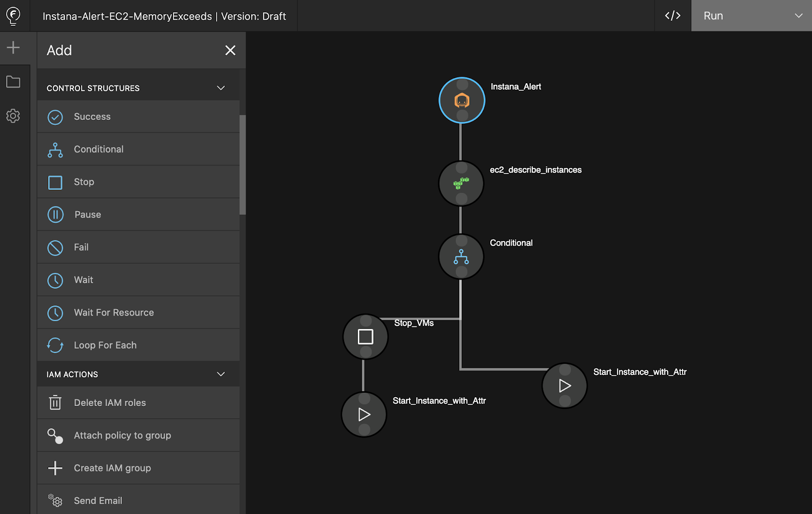Click the Instana_Alert node label

516,87
